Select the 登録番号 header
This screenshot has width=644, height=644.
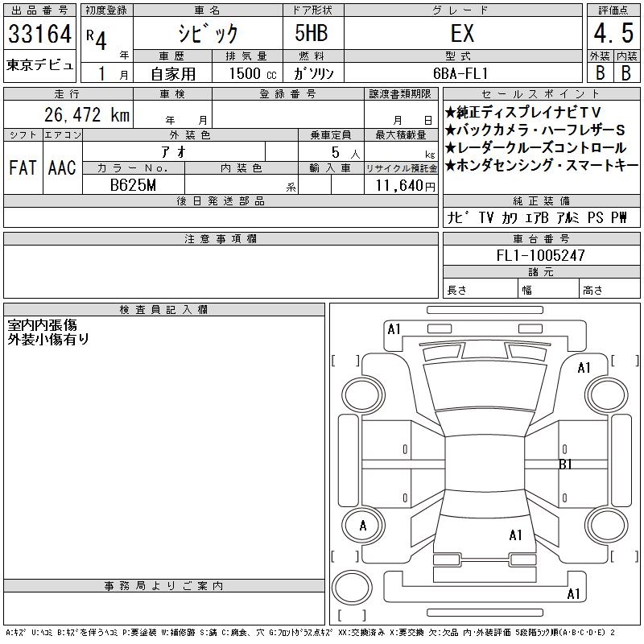pyautogui.click(x=288, y=93)
